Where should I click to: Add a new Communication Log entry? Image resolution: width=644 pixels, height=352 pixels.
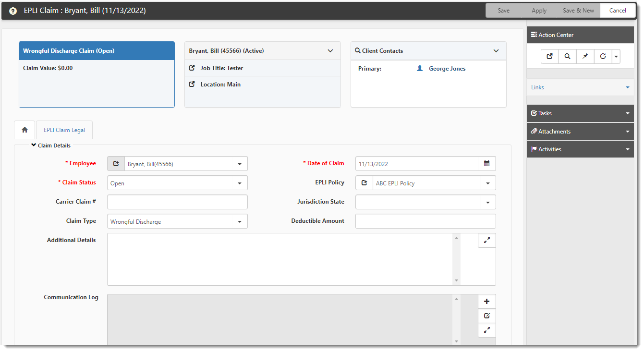[x=487, y=301]
